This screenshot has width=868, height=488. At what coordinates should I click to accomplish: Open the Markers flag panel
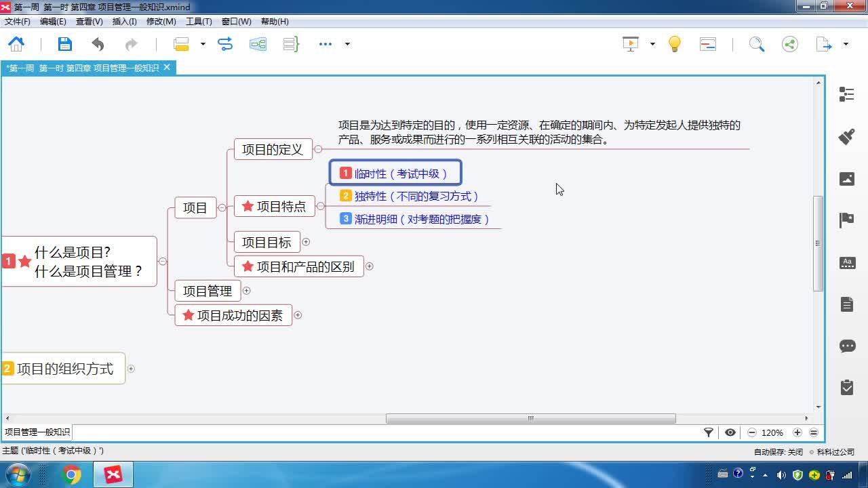847,220
